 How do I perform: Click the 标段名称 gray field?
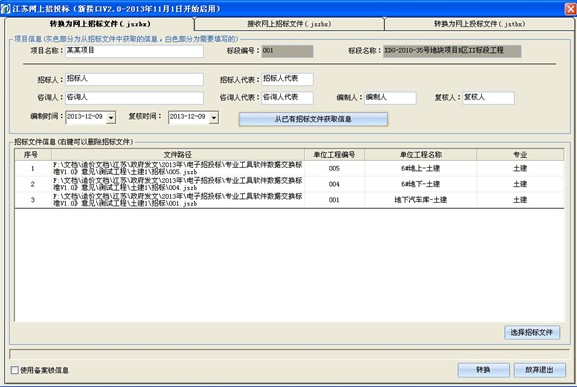coord(452,51)
